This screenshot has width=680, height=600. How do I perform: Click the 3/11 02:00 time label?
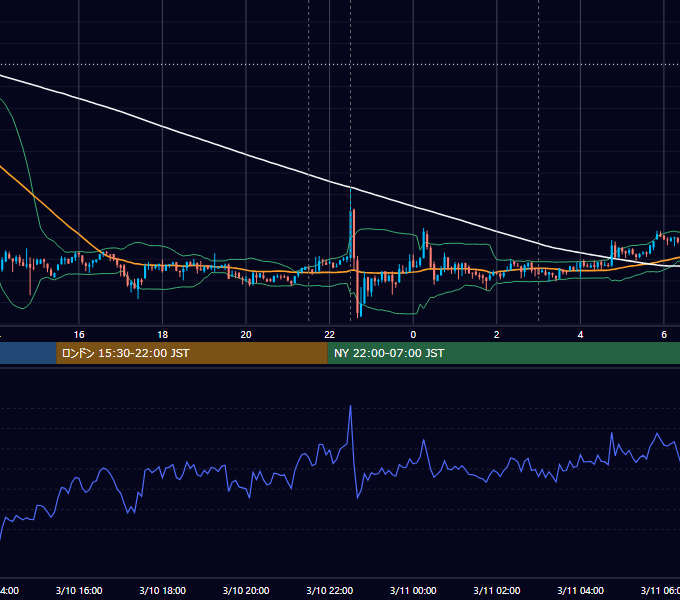tap(497, 590)
